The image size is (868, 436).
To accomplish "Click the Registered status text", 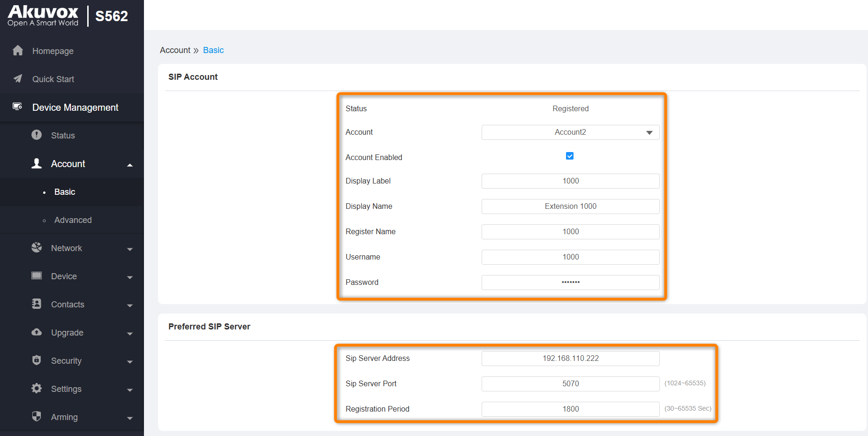I will pyautogui.click(x=570, y=108).
